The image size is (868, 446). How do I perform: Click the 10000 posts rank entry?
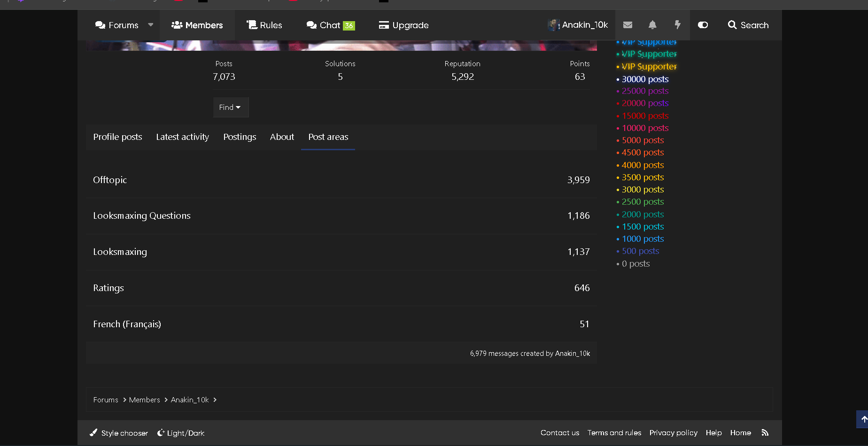(645, 128)
